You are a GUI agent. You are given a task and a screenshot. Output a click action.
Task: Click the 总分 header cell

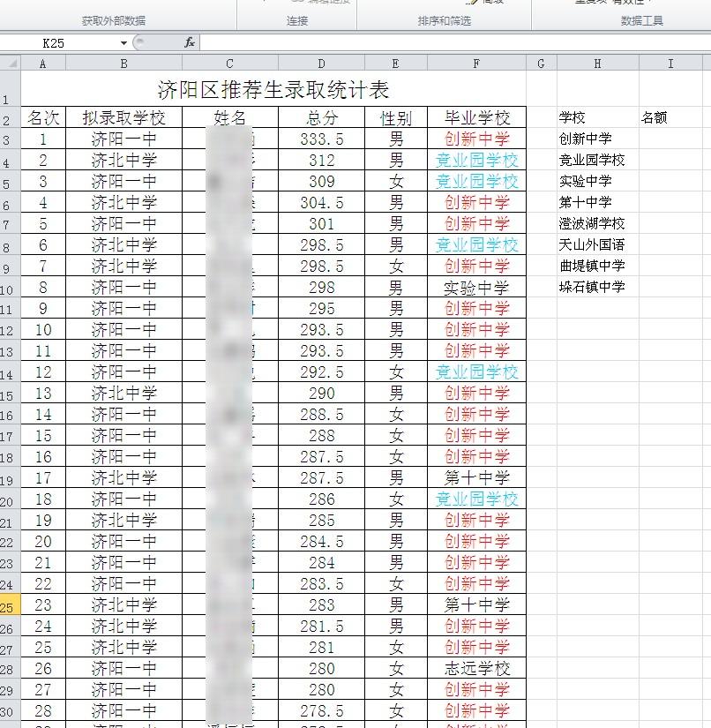click(x=321, y=117)
